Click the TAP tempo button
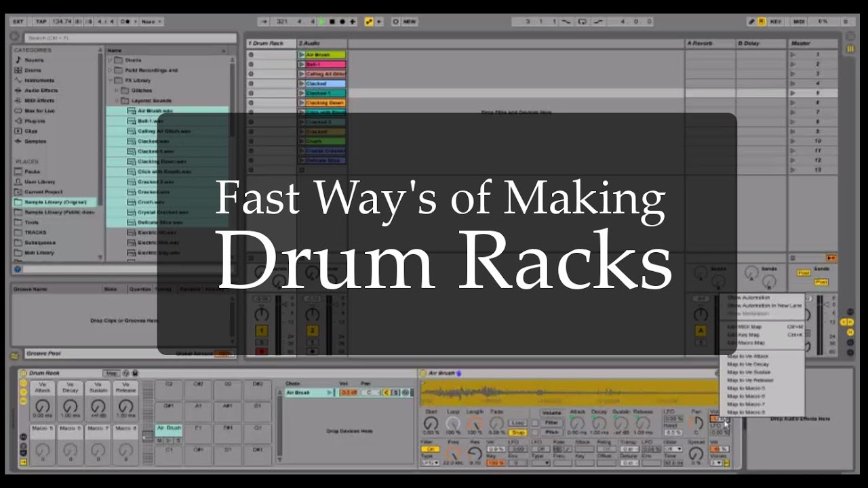This screenshot has height=488, width=868. [x=40, y=22]
